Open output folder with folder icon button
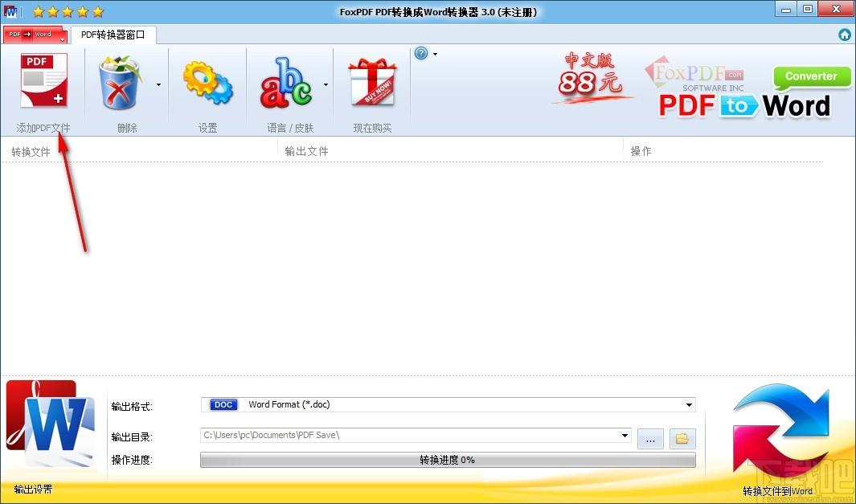This screenshot has height=504, width=856. point(682,438)
